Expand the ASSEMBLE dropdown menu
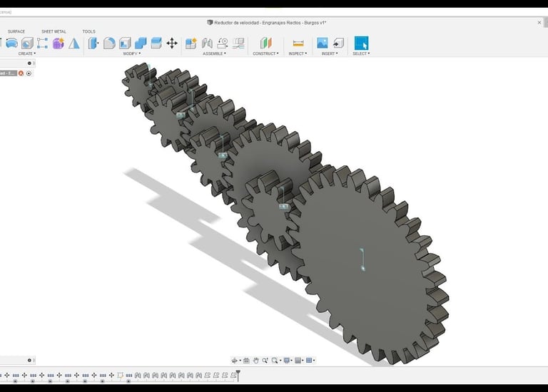 (x=214, y=53)
